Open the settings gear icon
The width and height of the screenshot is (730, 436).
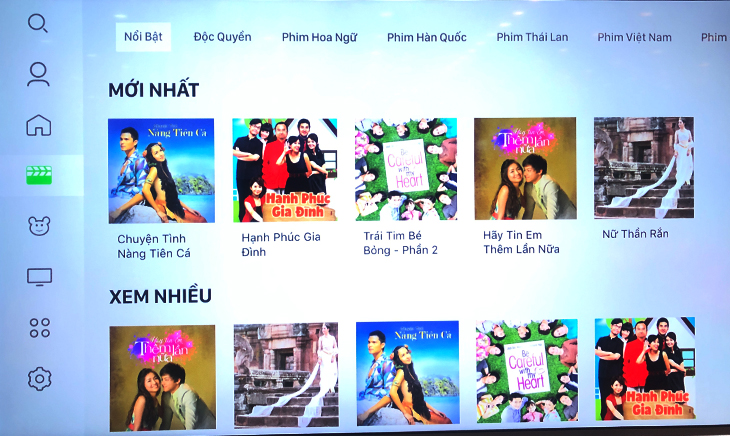click(40, 379)
